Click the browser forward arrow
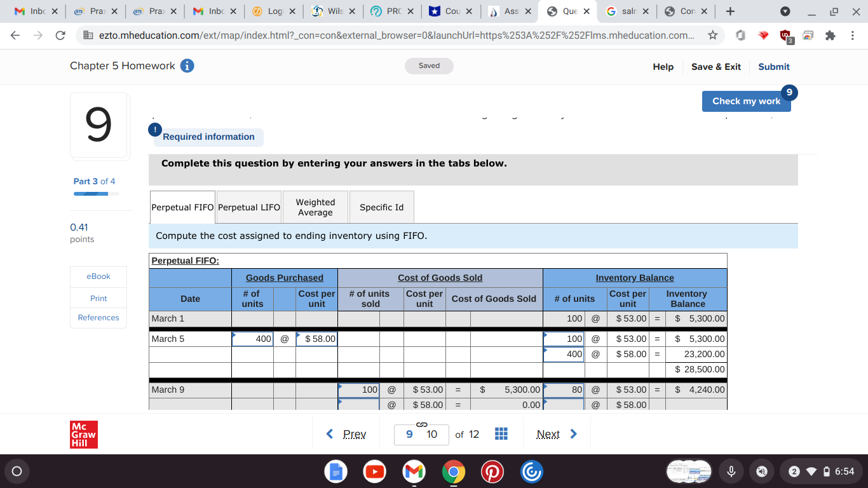The width and height of the screenshot is (868, 488). (x=39, y=36)
